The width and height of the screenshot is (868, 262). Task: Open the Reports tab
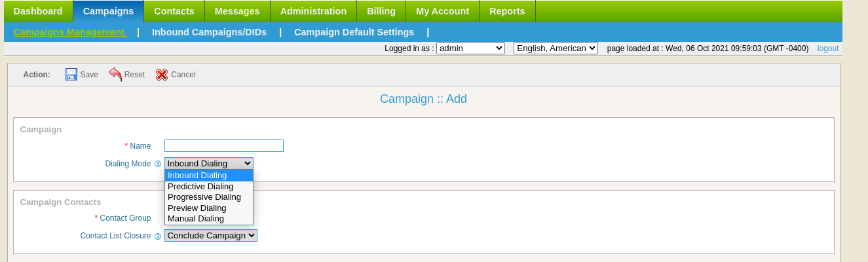(507, 11)
